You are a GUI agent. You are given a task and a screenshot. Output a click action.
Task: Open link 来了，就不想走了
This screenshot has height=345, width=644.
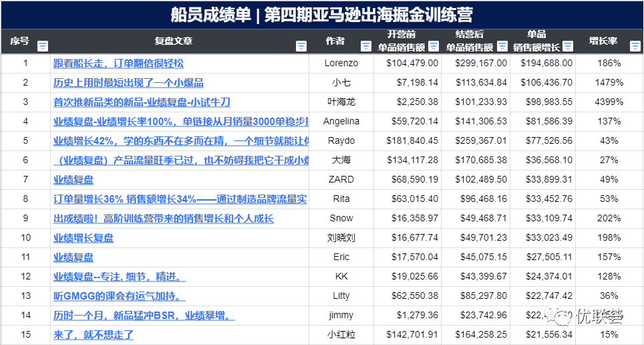[94, 335]
